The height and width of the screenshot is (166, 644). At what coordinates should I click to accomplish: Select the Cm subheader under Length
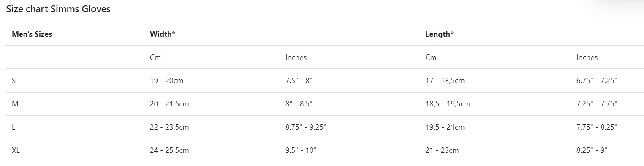pos(431,57)
